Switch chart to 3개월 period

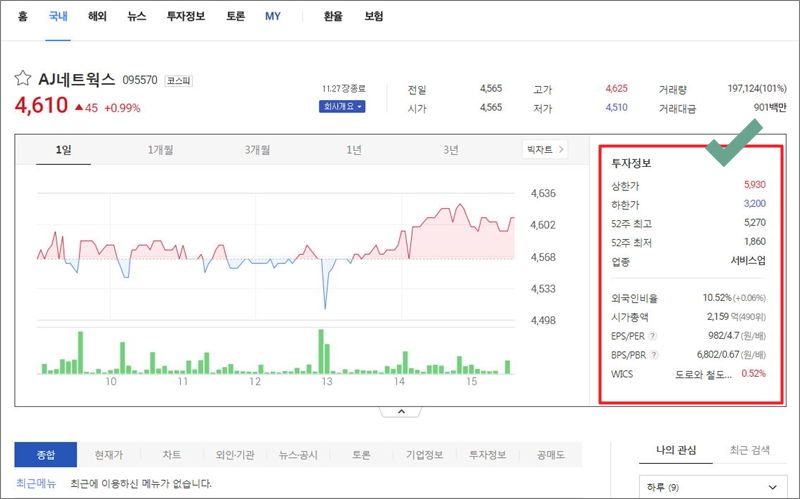point(257,150)
